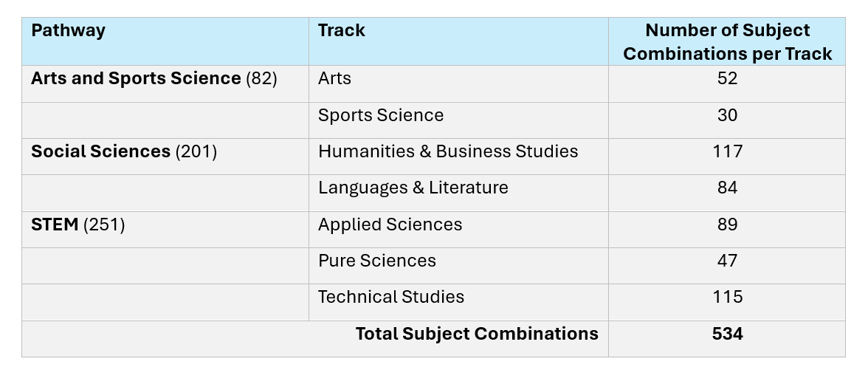Select the Technical Studies track cell
The image size is (868, 384).
pos(458,303)
